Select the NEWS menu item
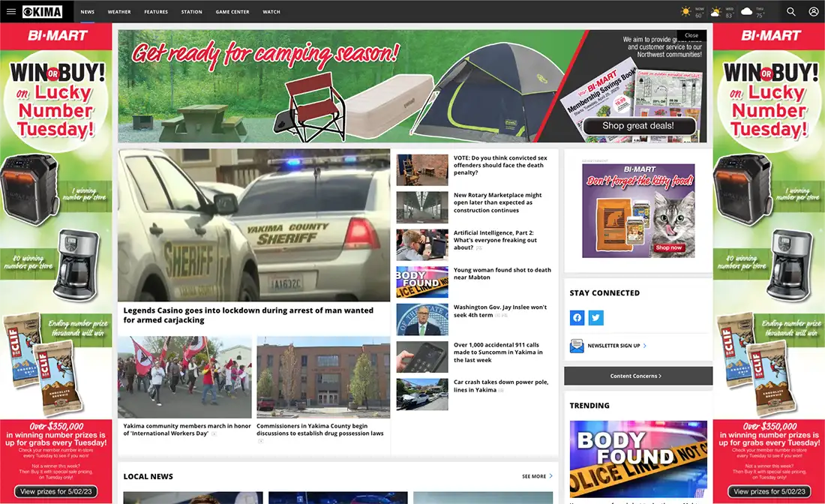Image resolution: width=825 pixels, height=504 pixels. (x=87, y=11)
